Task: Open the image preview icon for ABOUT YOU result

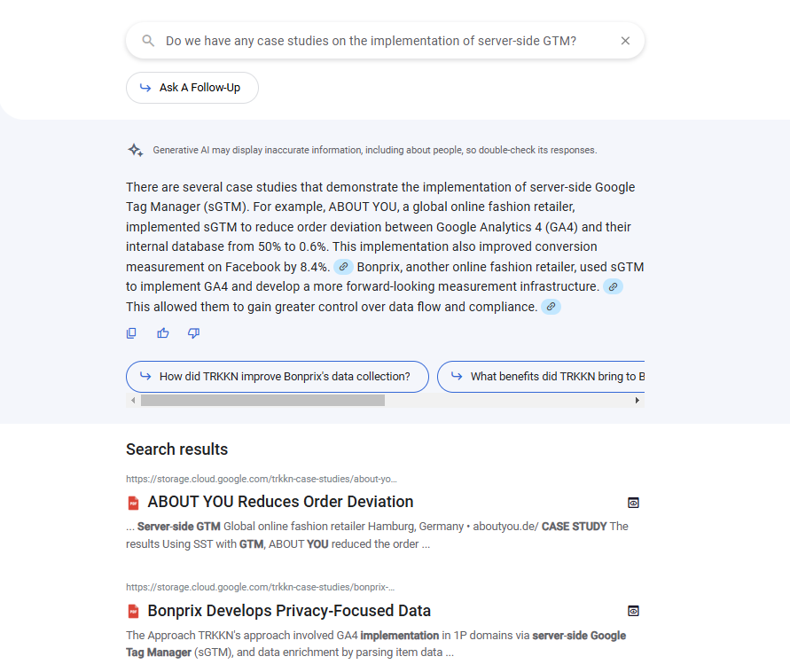Action: click(633, 502)
